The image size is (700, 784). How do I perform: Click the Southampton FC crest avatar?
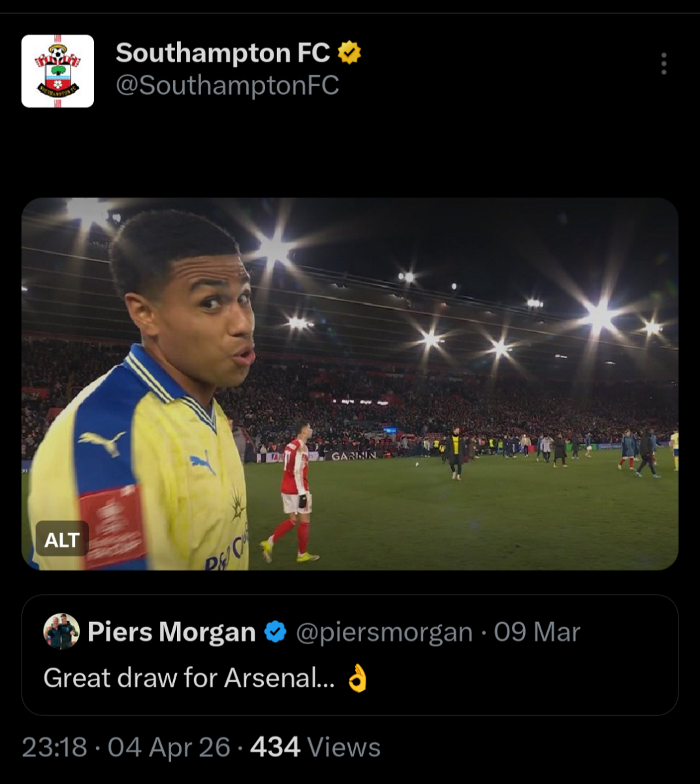[x=57, y=71]
